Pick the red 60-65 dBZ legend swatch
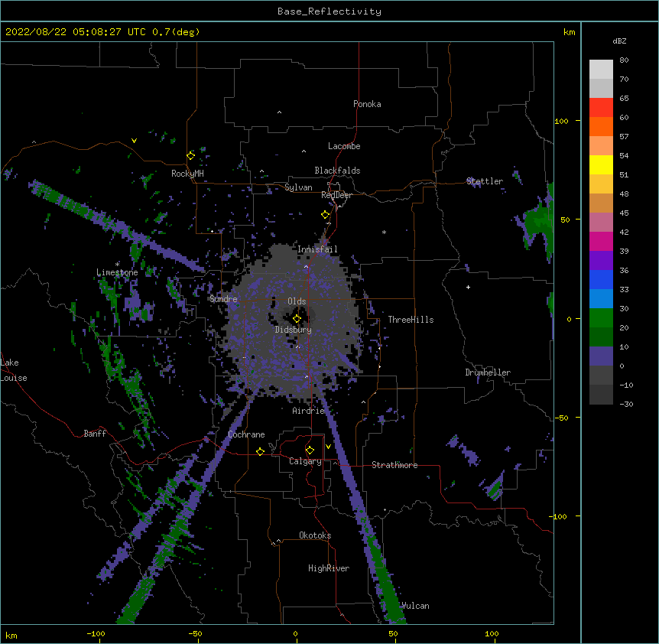 pyautogui.click(x=601, y=107)
